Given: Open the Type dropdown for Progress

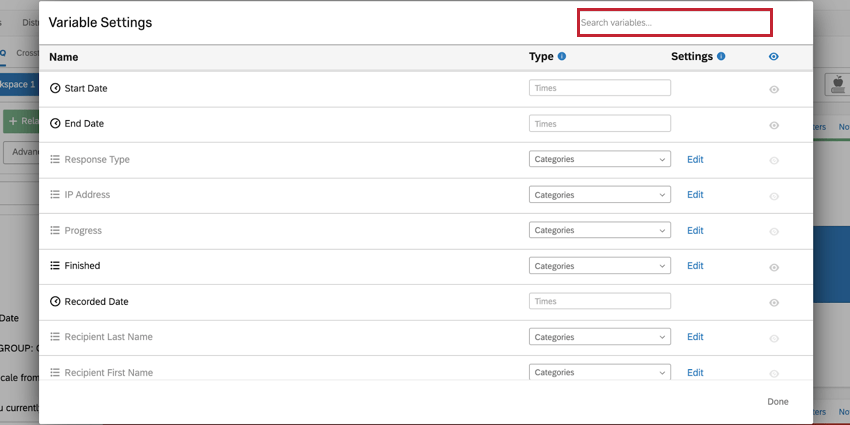Looking at the screenshot, I should click(599, 230).
